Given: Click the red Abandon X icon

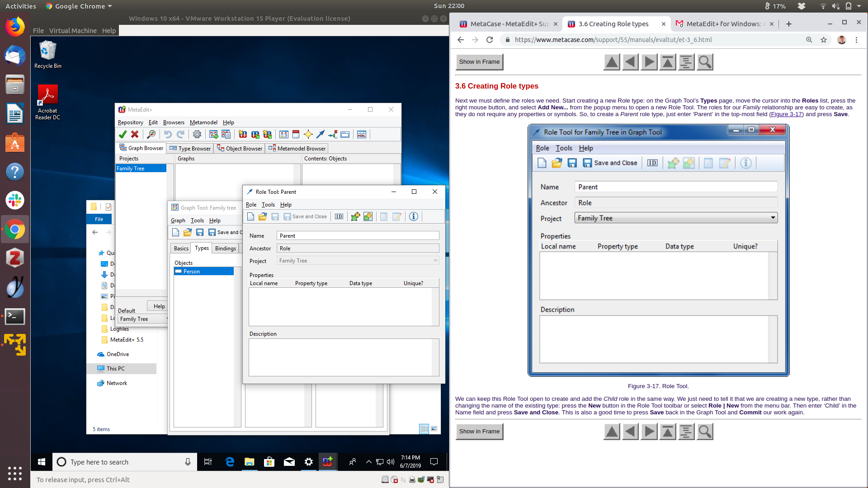Looking at the screenshot, I should tap(135, 134).
